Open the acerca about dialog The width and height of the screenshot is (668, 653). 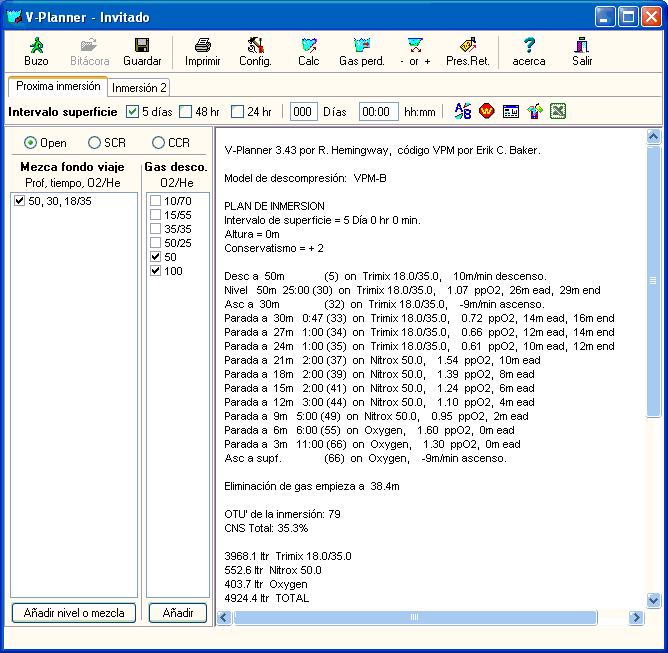pyautogui.click(x=529, y=52)
